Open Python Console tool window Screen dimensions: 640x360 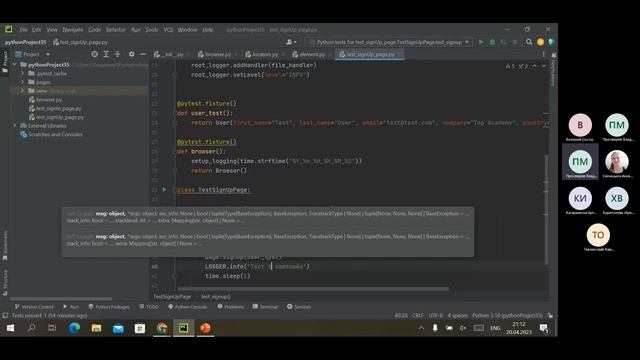(187, 307)
